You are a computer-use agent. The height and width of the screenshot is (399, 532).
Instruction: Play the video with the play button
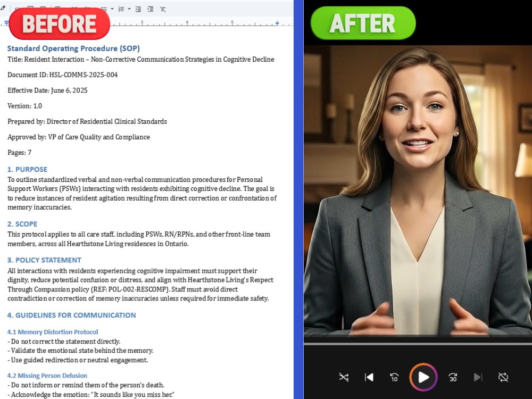[423, 377]
